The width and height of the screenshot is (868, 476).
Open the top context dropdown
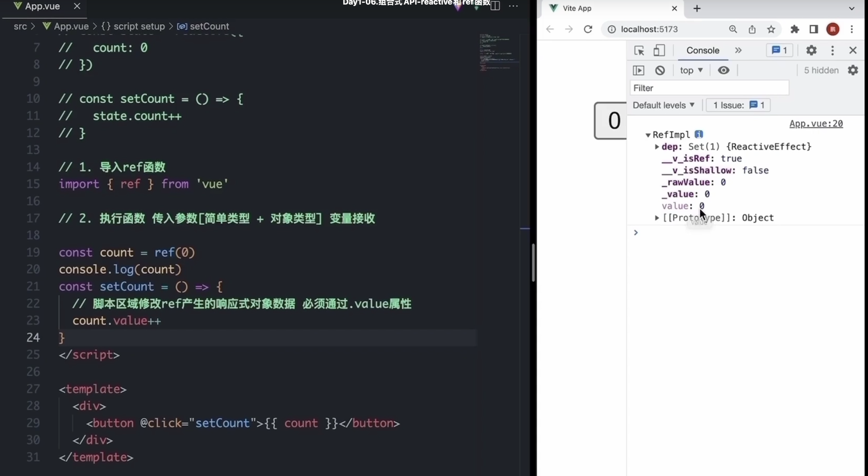[x=691, y=70]
